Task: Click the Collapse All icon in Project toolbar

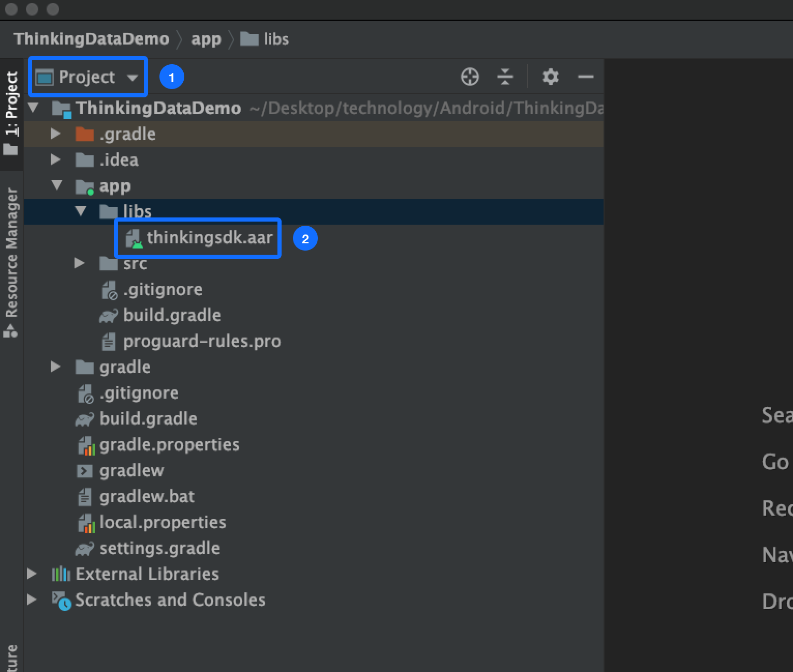Action: click(x=505, y=77)
